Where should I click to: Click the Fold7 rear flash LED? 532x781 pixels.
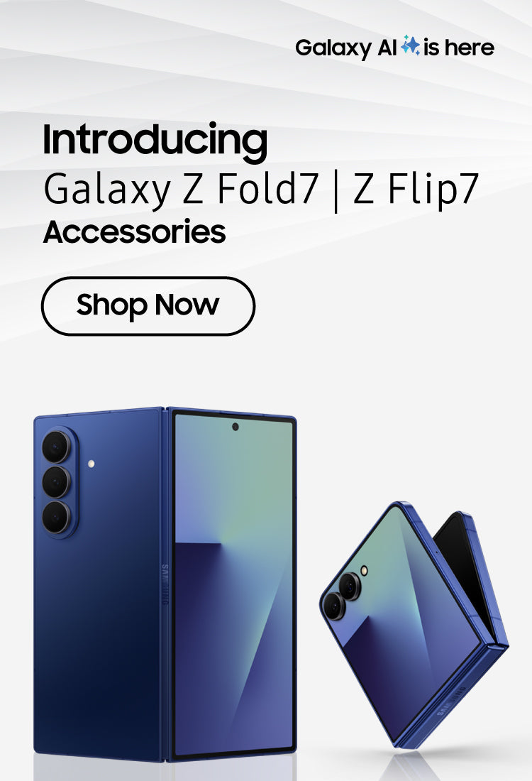tap(91, 464)
